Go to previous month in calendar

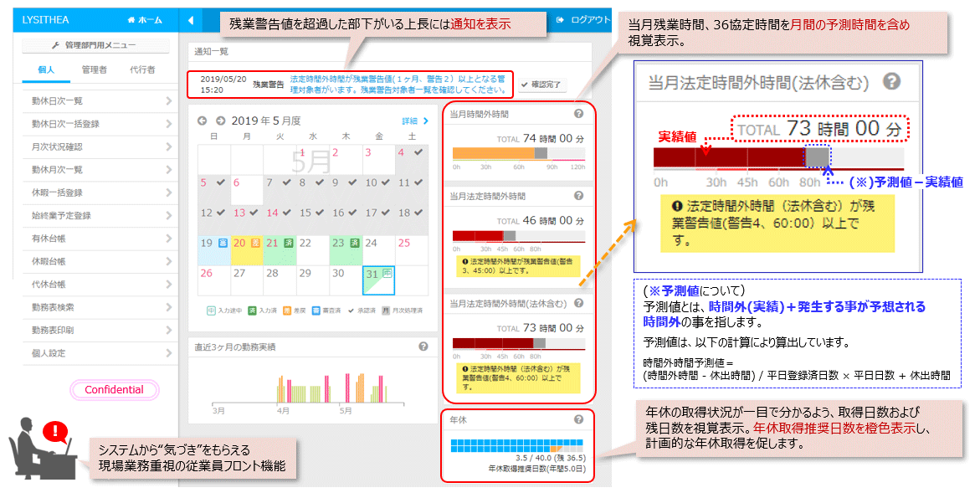[x=202, y=121]
